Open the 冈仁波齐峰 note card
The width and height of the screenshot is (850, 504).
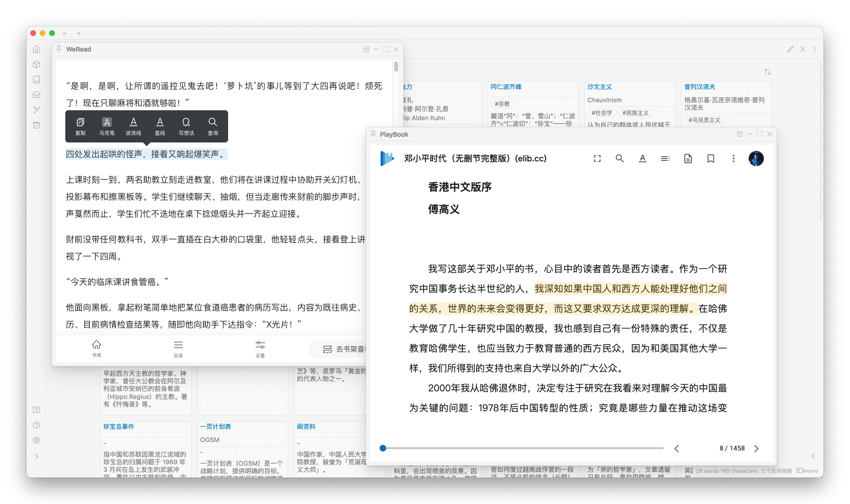pos(506,87)
